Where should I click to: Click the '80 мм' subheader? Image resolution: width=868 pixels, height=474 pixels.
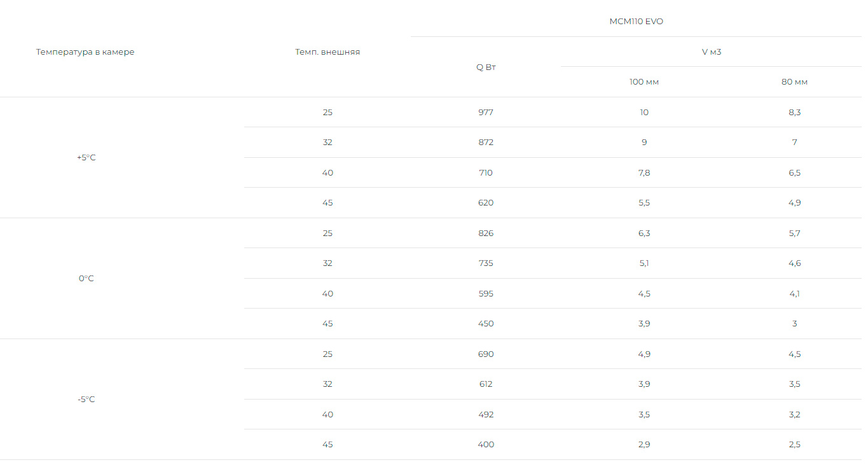[x=794, y=82]
